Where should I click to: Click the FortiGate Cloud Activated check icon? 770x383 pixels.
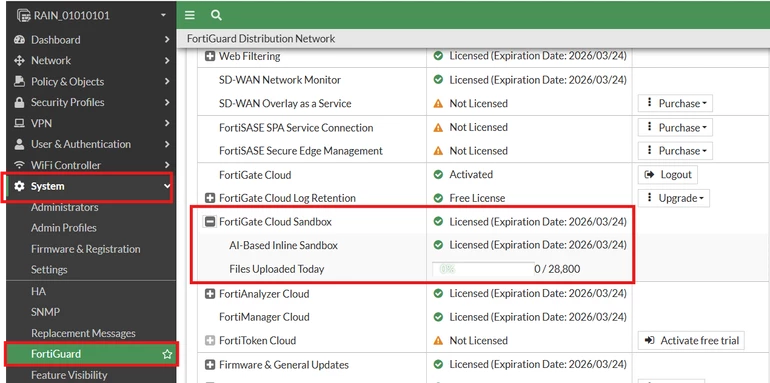tap(439, 175)
